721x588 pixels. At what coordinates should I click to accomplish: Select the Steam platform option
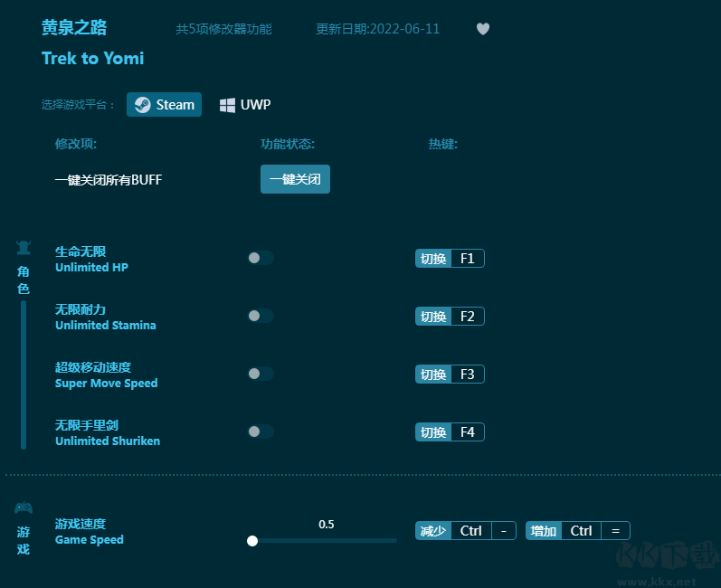click(x=164, y=105)
